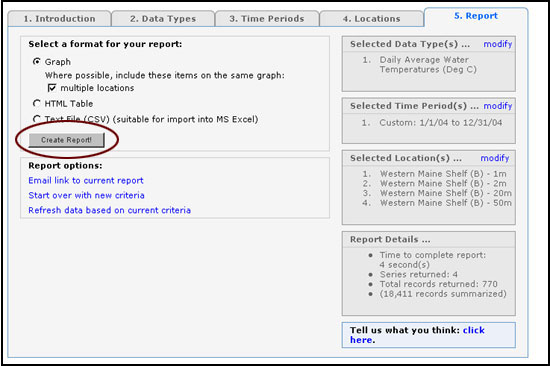
Task: Choose the HTML Table radio button
Action: (36, 104)
